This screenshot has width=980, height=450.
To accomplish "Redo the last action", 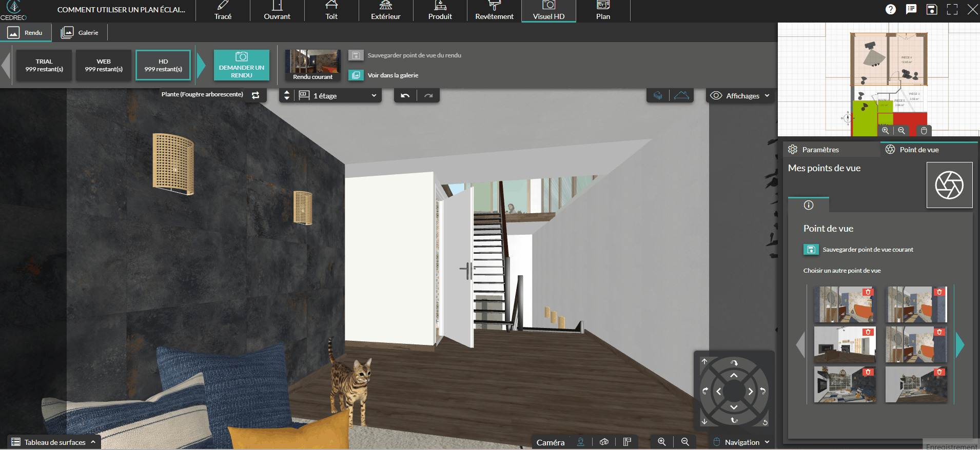I will 428,96.
